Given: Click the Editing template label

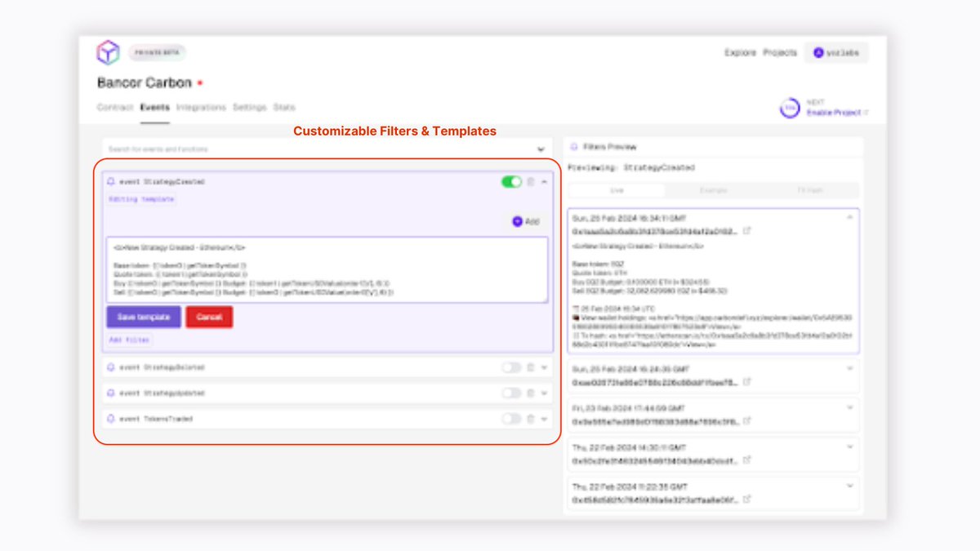Looking at the screenshot, I should tap(141, 199).
